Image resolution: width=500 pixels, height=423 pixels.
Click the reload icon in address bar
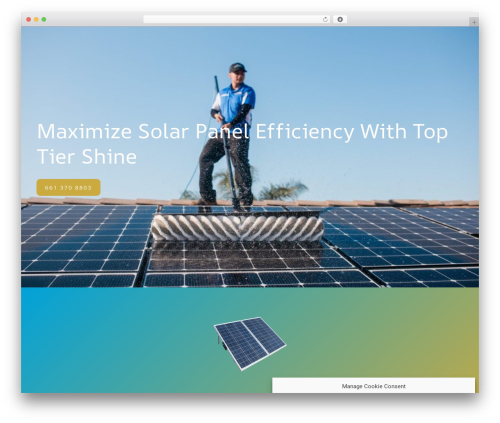tap(325, 19)
